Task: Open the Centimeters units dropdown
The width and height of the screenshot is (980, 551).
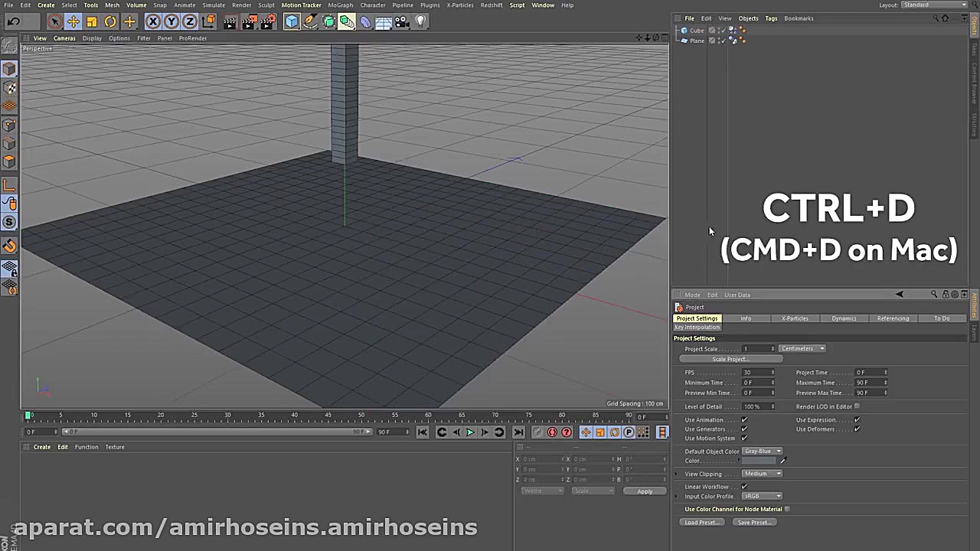Action: point(802,348)
